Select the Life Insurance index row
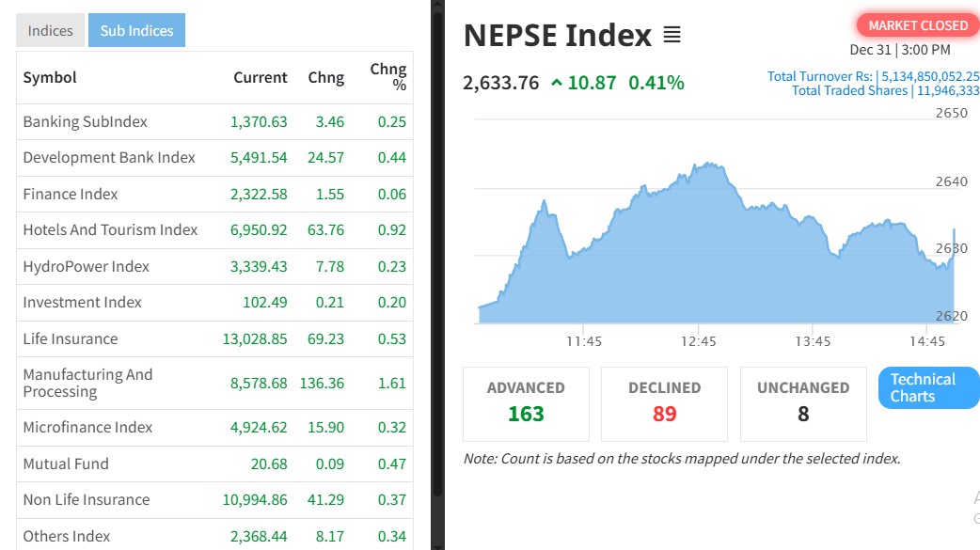The image size is (980, 550). 71,338
